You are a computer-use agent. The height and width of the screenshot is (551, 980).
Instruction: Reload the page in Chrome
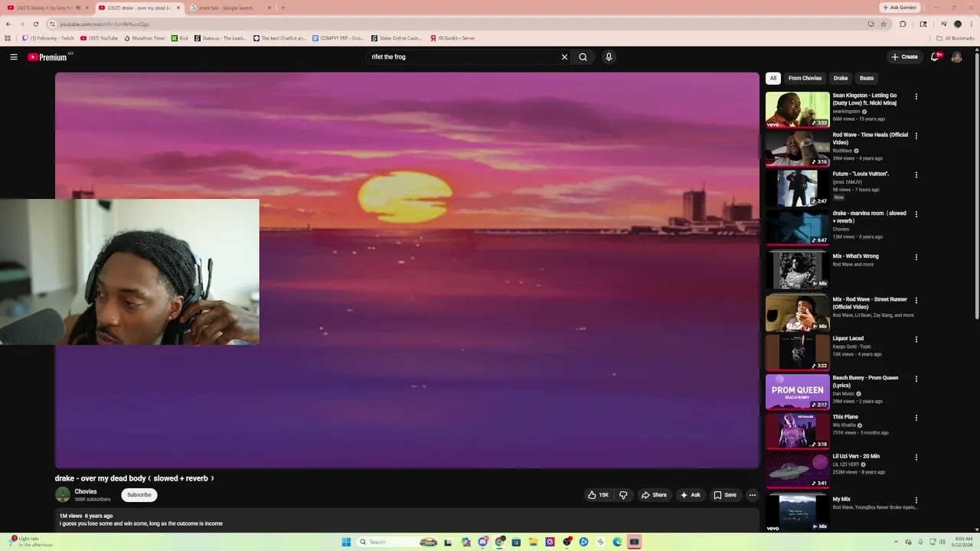pyautogui.click(x=35, y=24)
